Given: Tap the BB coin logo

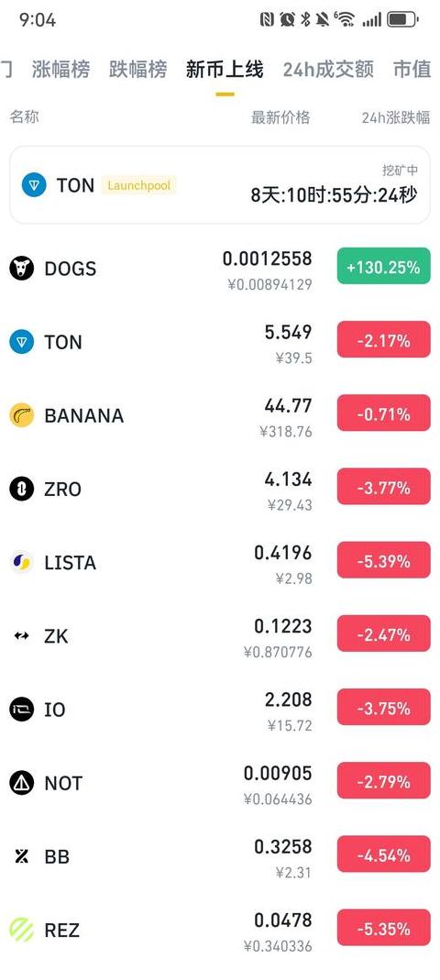Looking at the screenshot, I should (x=22, y=856).
